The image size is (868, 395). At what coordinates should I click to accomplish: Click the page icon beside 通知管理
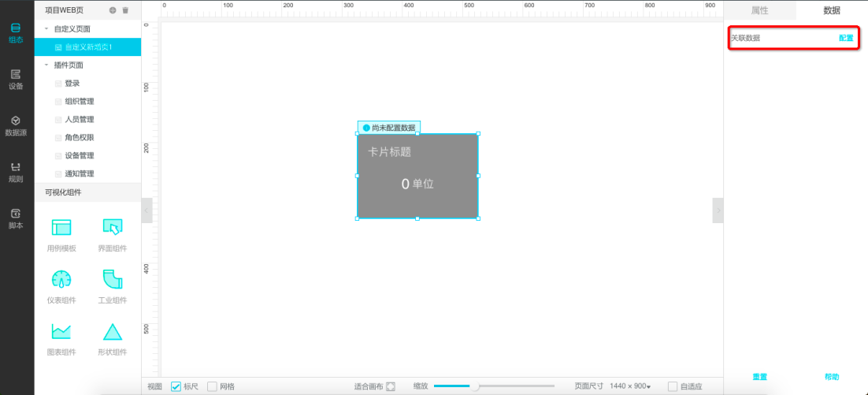pyautogui.click(x=58, y=174)
